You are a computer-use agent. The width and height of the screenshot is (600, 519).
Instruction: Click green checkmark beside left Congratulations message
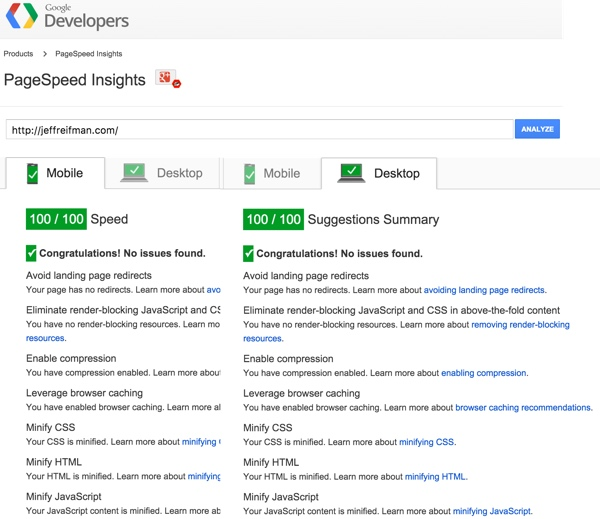point(31,253)
